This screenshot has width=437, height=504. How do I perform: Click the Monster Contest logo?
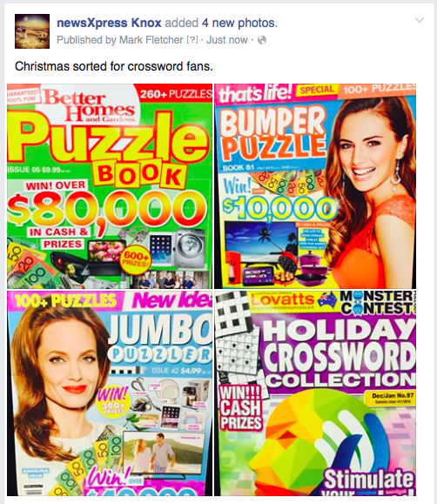(x=378, y=302)
